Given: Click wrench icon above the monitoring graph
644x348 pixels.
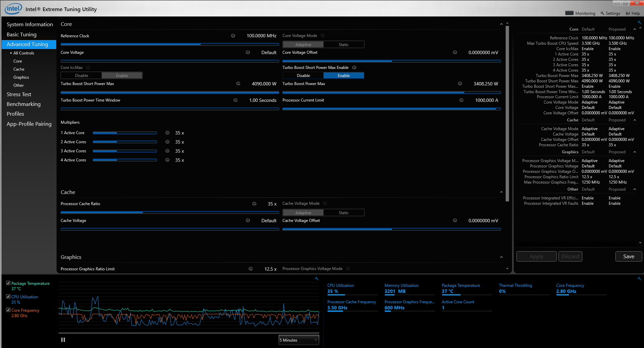Looking at the screenshot, I should point(316,278).
